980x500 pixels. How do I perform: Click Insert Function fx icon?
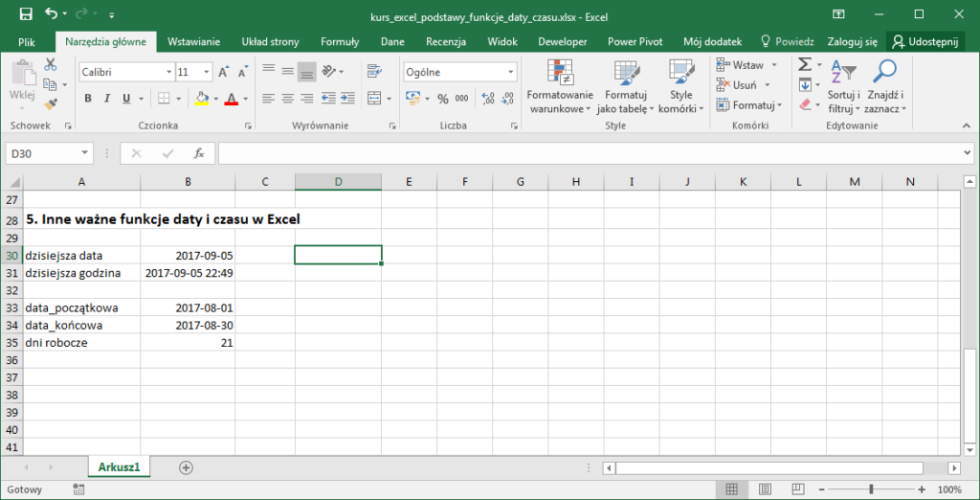199,153
